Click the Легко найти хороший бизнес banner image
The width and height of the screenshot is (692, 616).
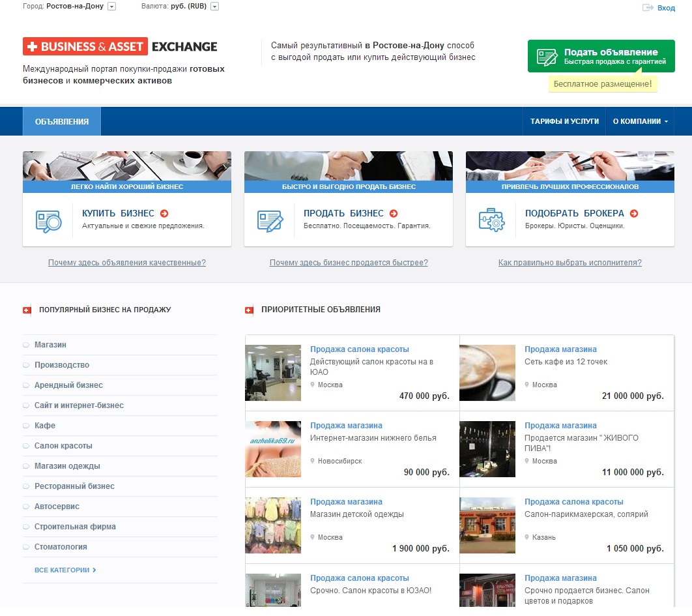click(x=127, y=166)
